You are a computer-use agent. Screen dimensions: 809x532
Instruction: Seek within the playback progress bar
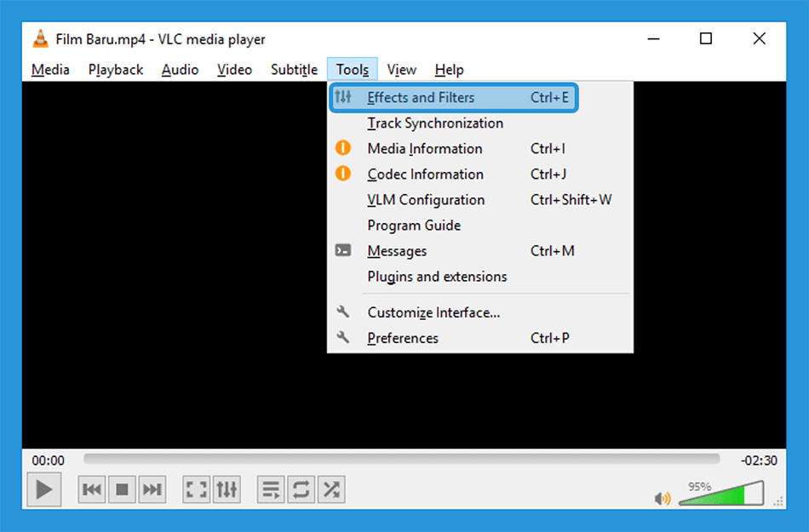point(401,458)
